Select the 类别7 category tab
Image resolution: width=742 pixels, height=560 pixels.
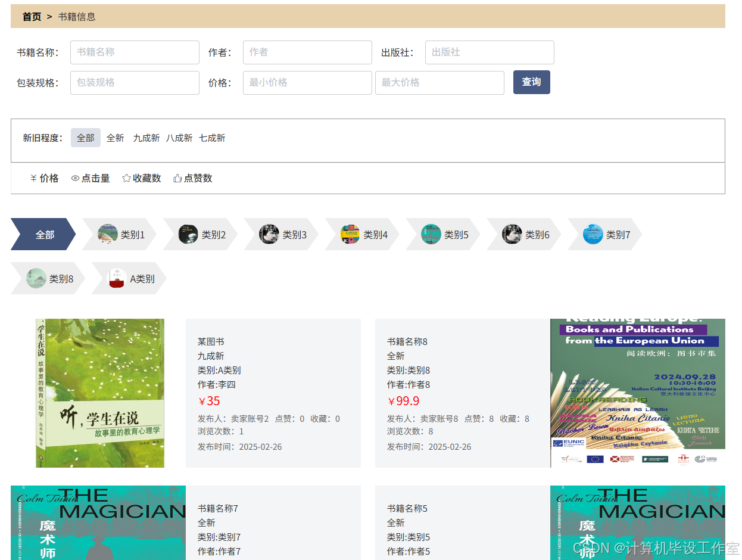605,234
